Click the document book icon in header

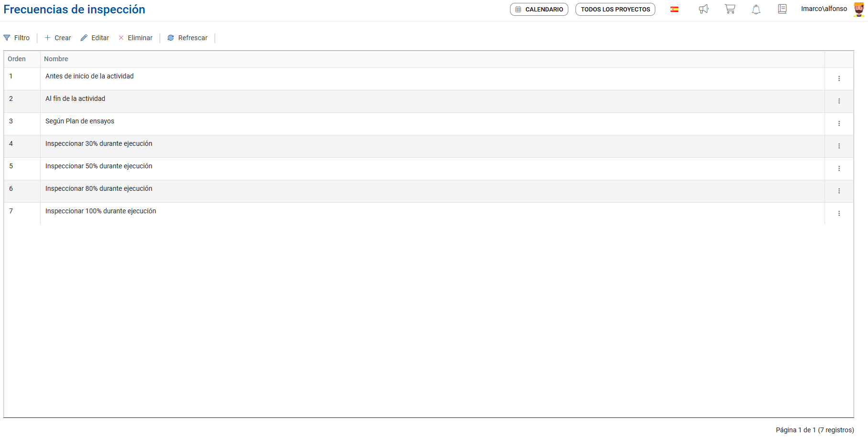782,9
